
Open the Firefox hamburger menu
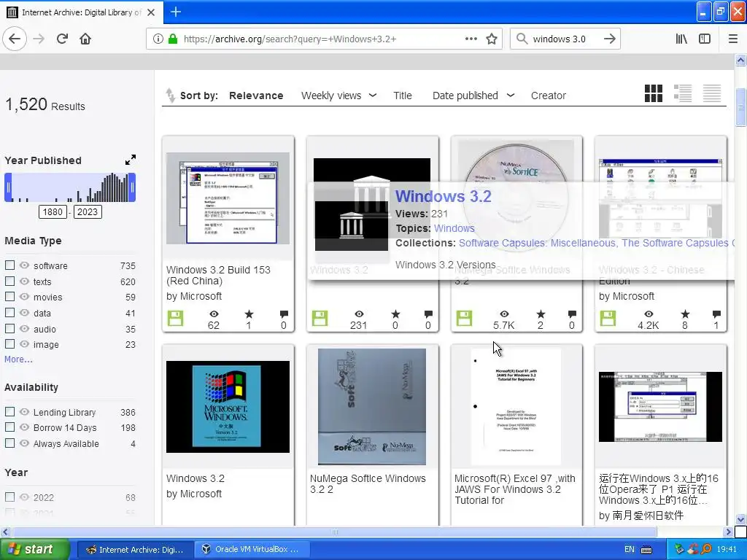point(733,39)
